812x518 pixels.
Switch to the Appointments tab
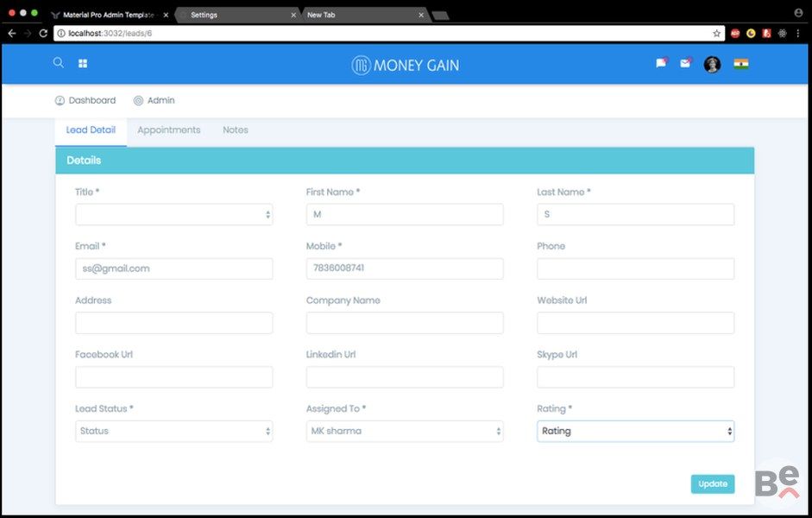[x=168, y=130]
